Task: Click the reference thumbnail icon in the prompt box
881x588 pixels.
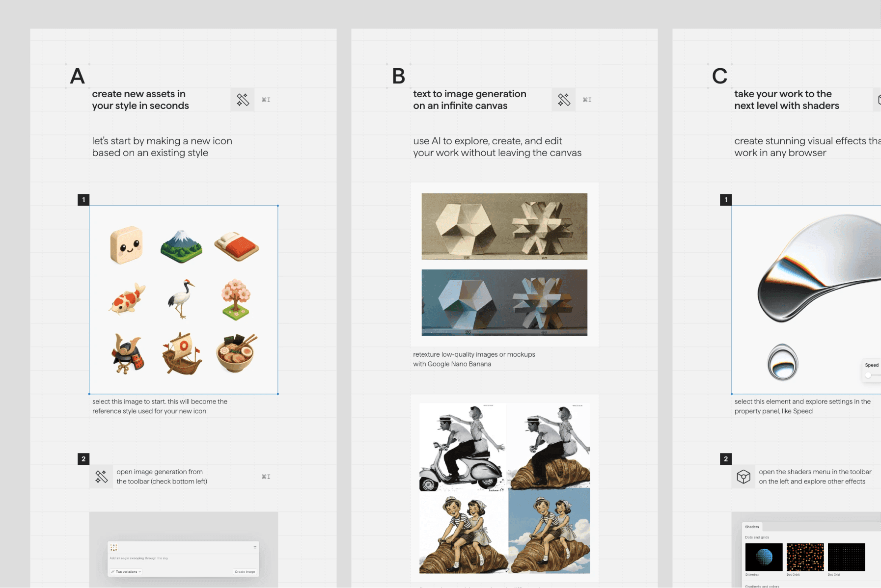Action: tap(114, 547)
